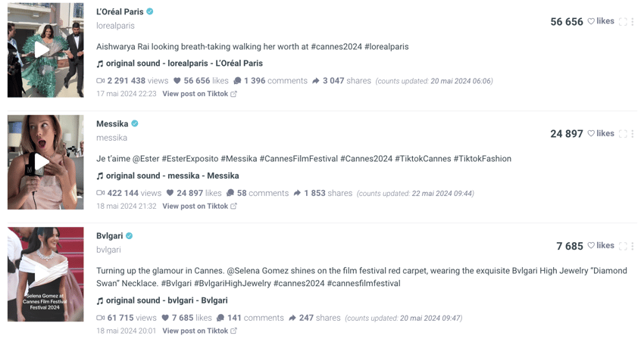Click the expand icon on the Messika post
This screenshot has height=342, width=644.
click(x=623, y=134)
